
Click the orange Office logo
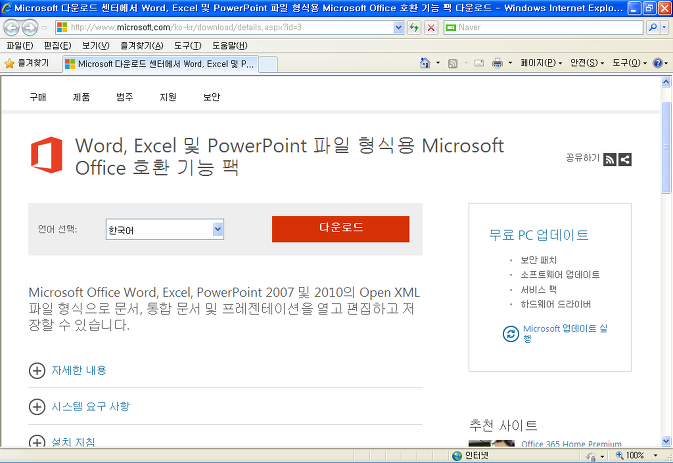tap(47, 155)
